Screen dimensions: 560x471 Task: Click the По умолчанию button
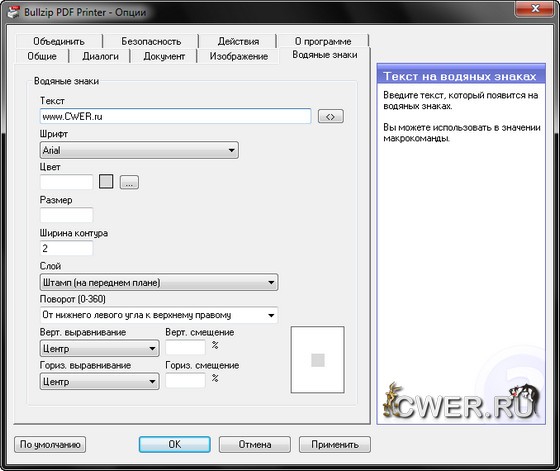click(50, 445)
